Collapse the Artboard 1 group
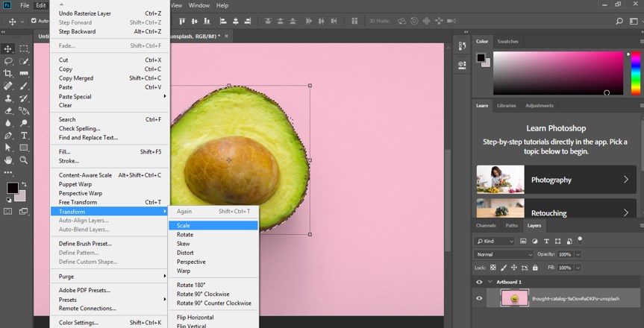 pyautogui.click(x=490, y=283)
